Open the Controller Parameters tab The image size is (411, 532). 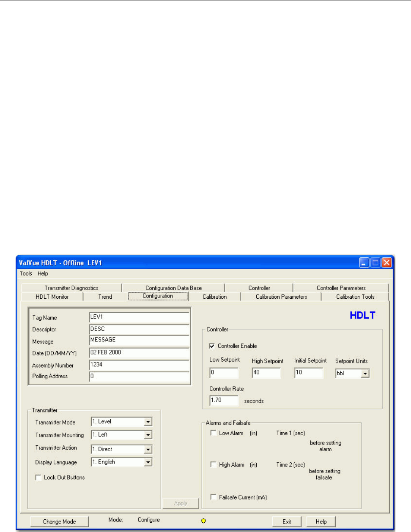point(341,288)
